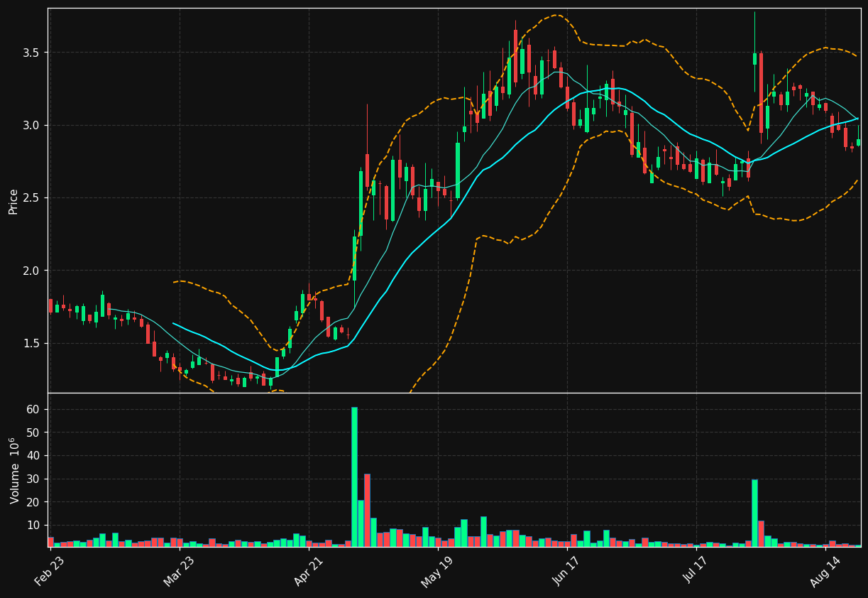
Task: Click the 2.5 price axis tick
Action: [x=33, y=197]
